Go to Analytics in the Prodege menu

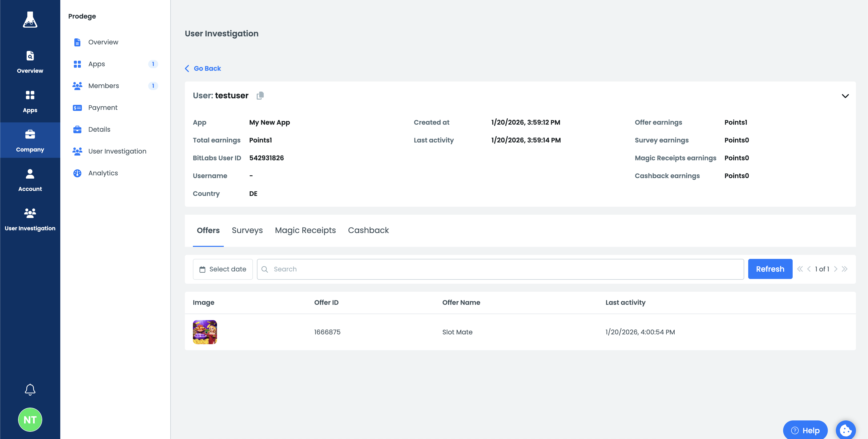pos(103,173)
